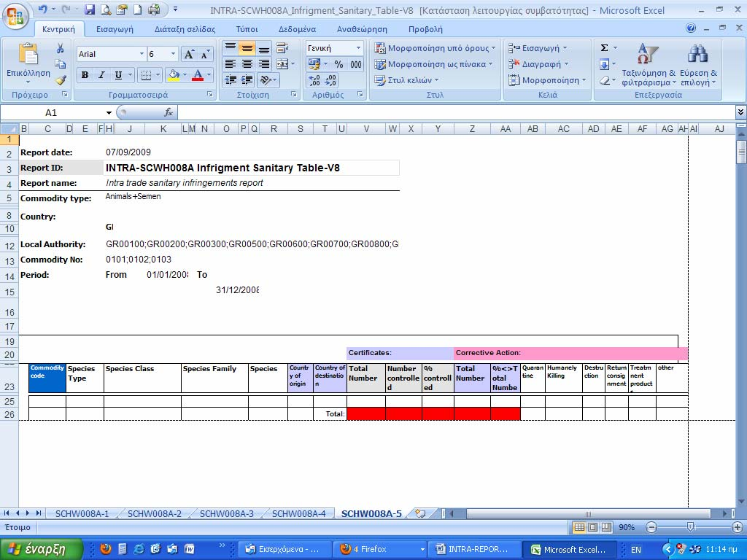Open the Γενική number format dropdown

[x=357, y=48]
